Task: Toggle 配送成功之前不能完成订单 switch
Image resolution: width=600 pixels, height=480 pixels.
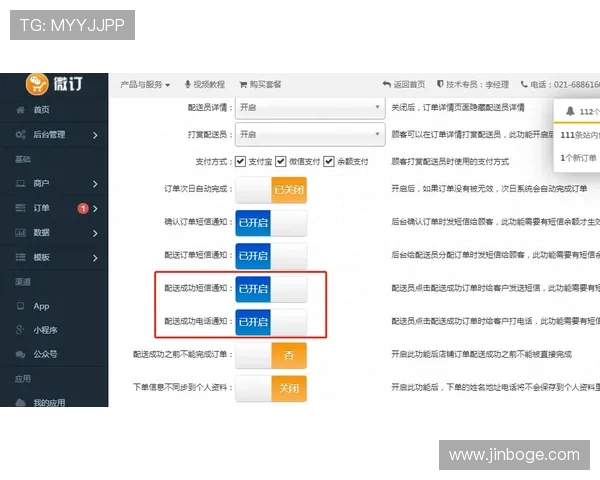Action: (x=271, y=355)
